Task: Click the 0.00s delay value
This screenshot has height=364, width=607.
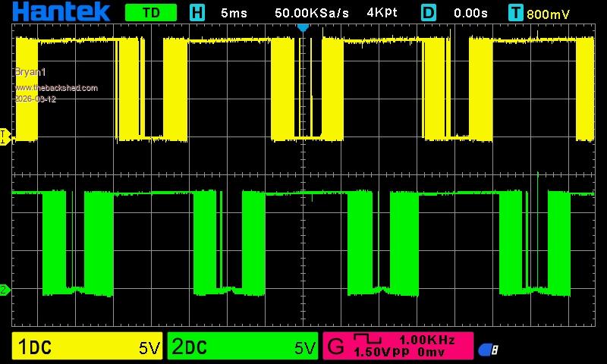Action: coord(470,13)
